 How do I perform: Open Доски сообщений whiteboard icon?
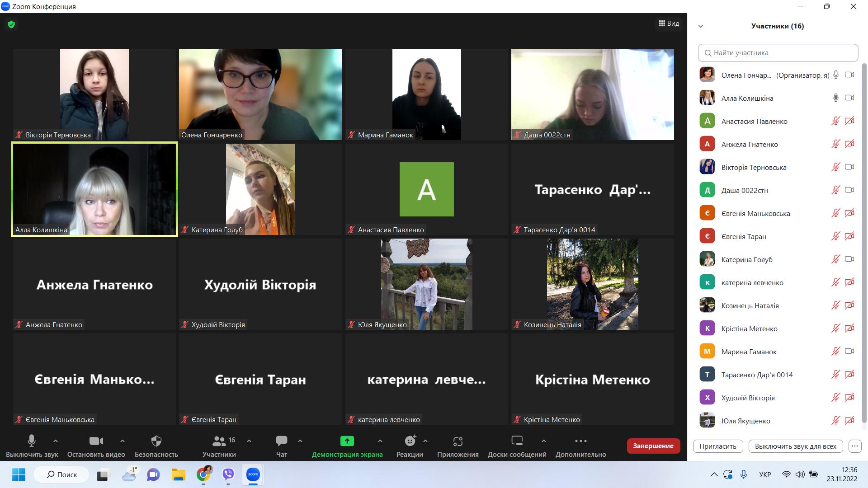[517, 441]
